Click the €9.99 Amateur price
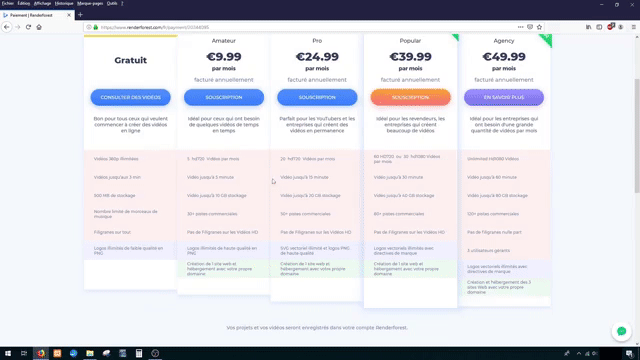640x360 pixels. (x=224, y=56)
